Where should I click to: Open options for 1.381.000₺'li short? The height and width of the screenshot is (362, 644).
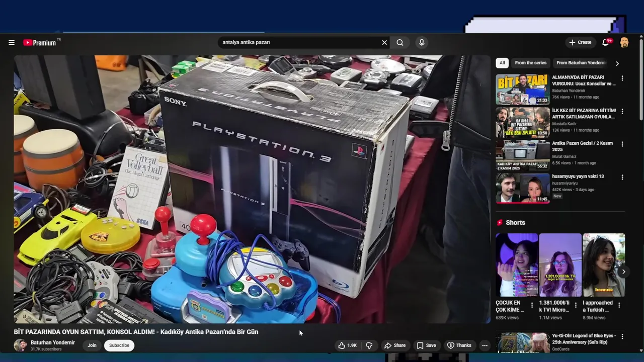(576, 305)
